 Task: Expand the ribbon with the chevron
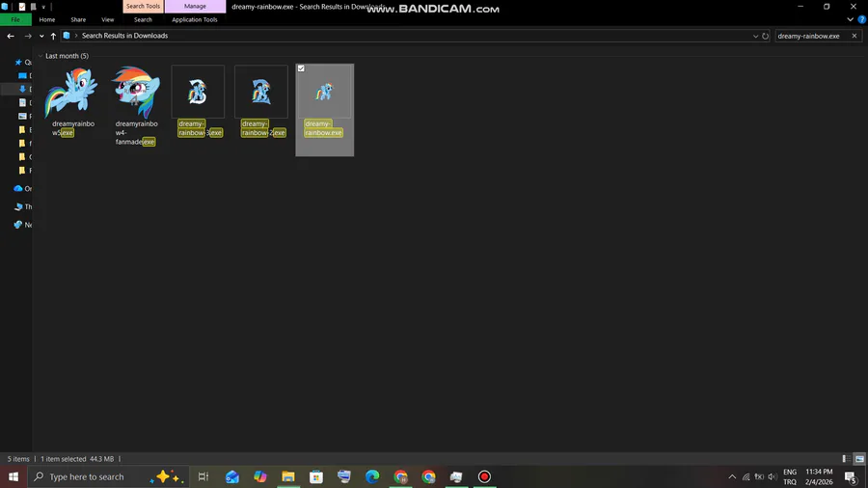pyautogui.click(x=851, y=19)
